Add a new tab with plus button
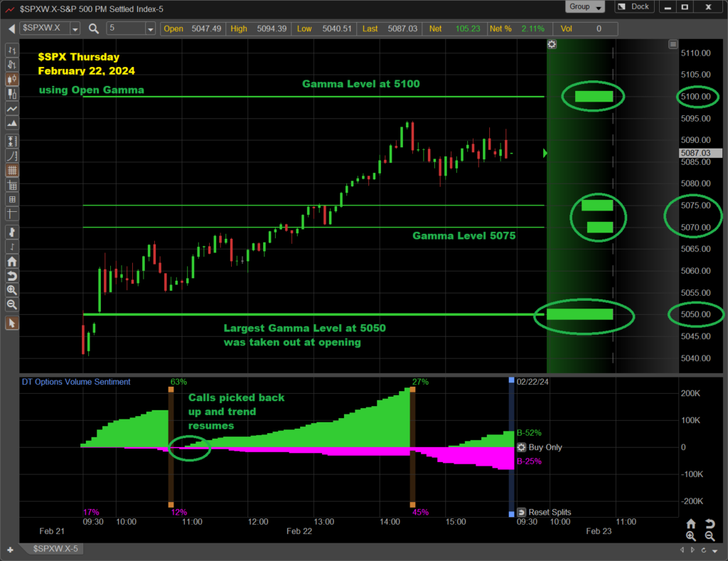This screenshot has width=728, height=561. click(x=9, y=549)
